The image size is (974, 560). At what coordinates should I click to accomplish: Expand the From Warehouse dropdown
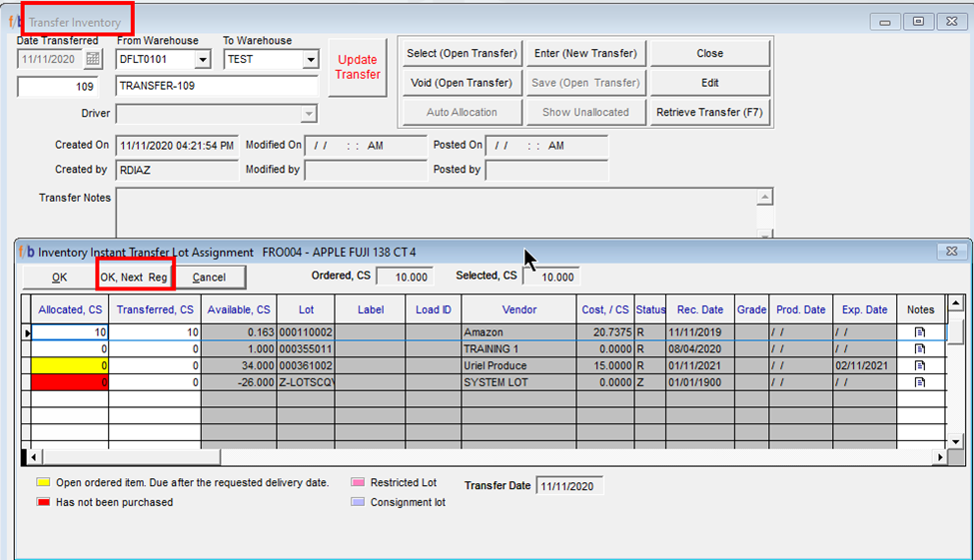(203, 60)
